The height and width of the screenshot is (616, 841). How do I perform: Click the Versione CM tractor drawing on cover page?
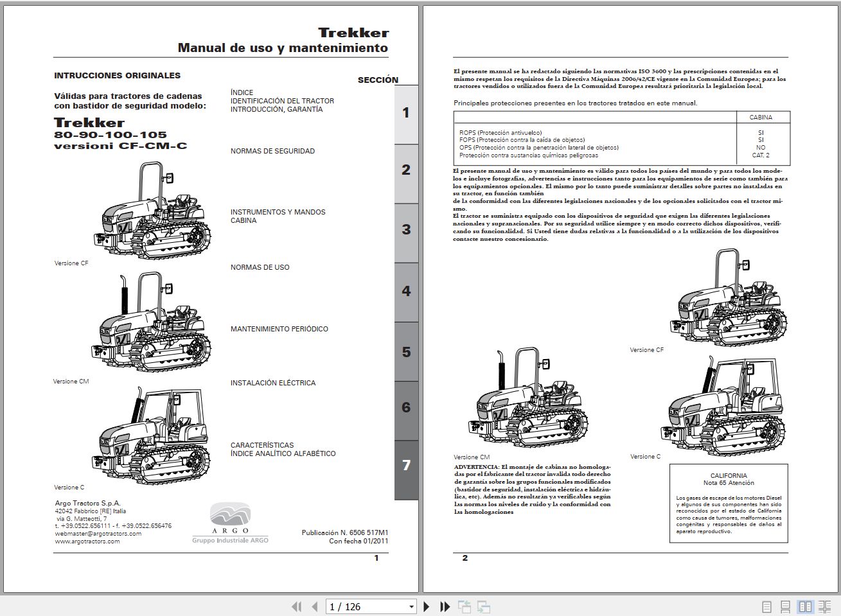pyautogui.click(x=153, y=322)
